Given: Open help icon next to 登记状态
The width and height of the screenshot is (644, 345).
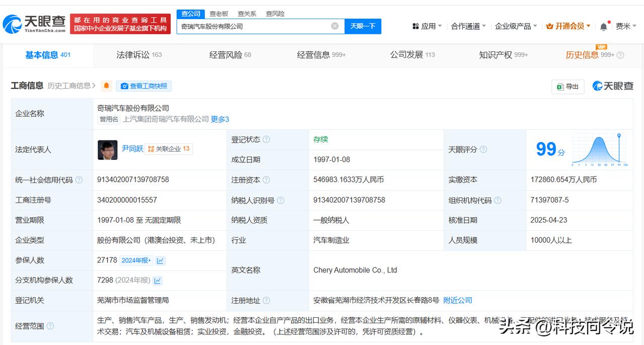Looking at the screenshot, I should tap(266, 140).
